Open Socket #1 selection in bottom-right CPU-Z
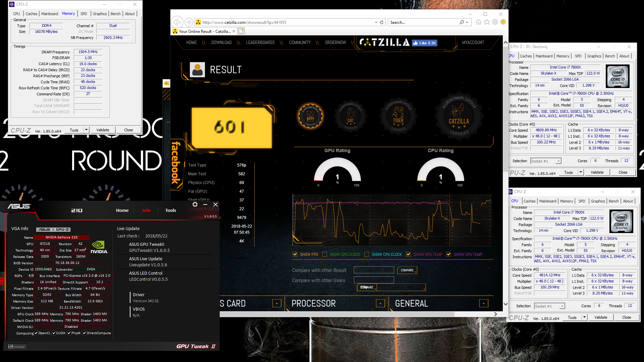Viewport: 644px width, 362px height. point(550,306)
